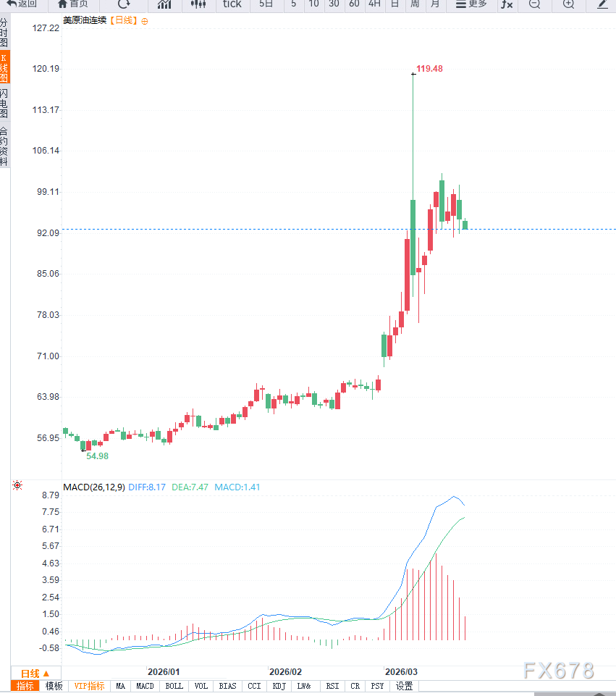Switch to the 60-minute period
The height and width of the screenshot is (696, 616).
354,4
